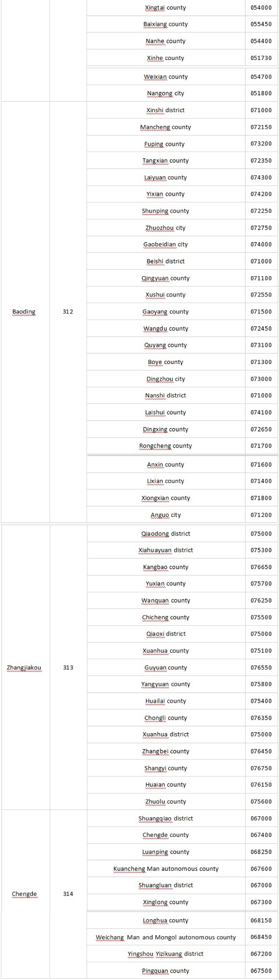Click Kuancheng Man autonomous county cell
Screen dimensions: 279x980
coord(166,869)
